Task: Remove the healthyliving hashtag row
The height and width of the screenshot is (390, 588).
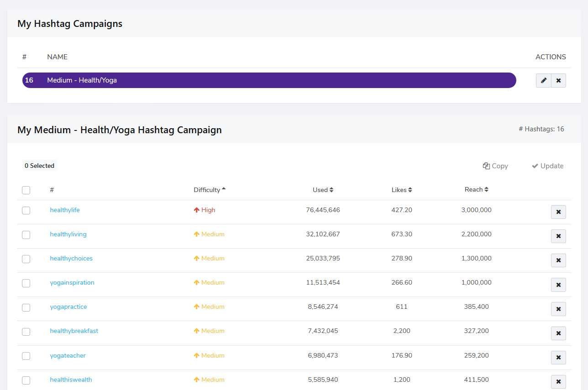Action: (x=558, y=236)
